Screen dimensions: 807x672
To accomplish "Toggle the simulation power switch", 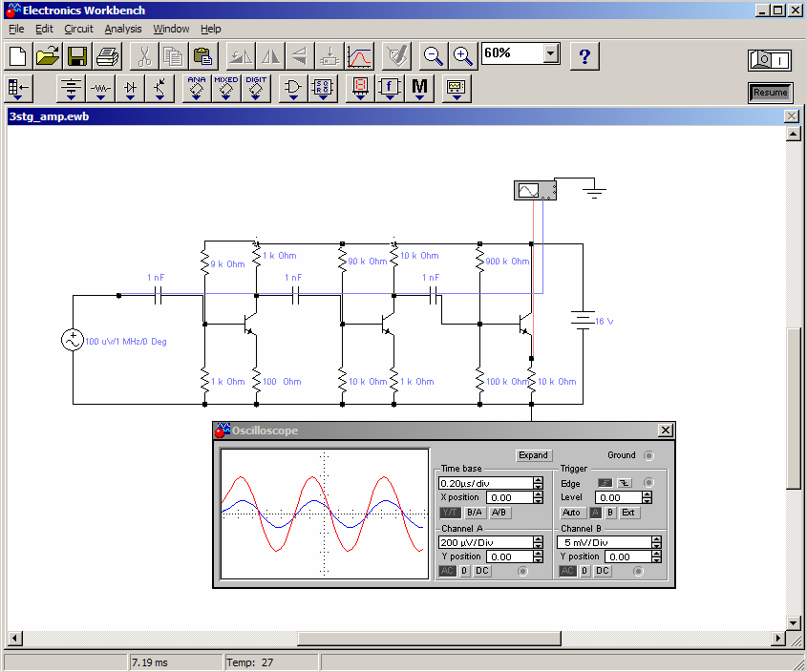I will click(x=770, y=60).
